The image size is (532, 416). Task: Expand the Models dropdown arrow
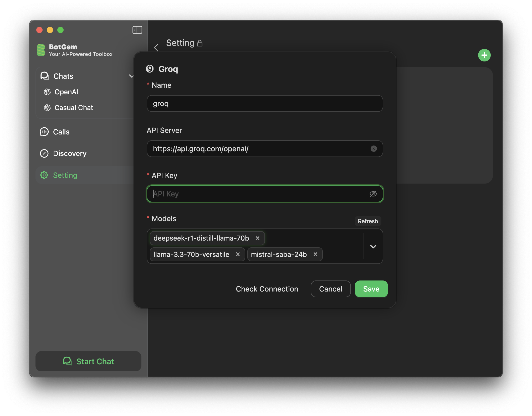coord(373,246)
